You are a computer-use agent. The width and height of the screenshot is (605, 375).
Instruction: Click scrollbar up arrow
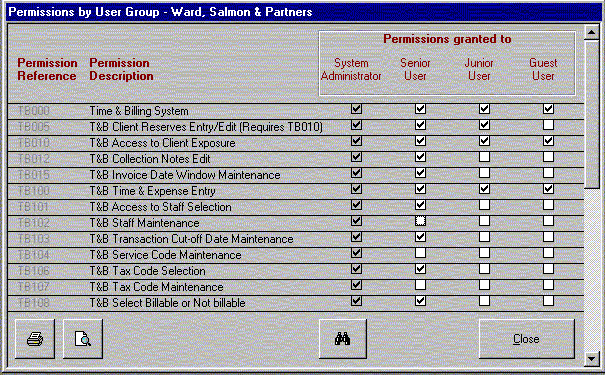(x=591, y=32)
